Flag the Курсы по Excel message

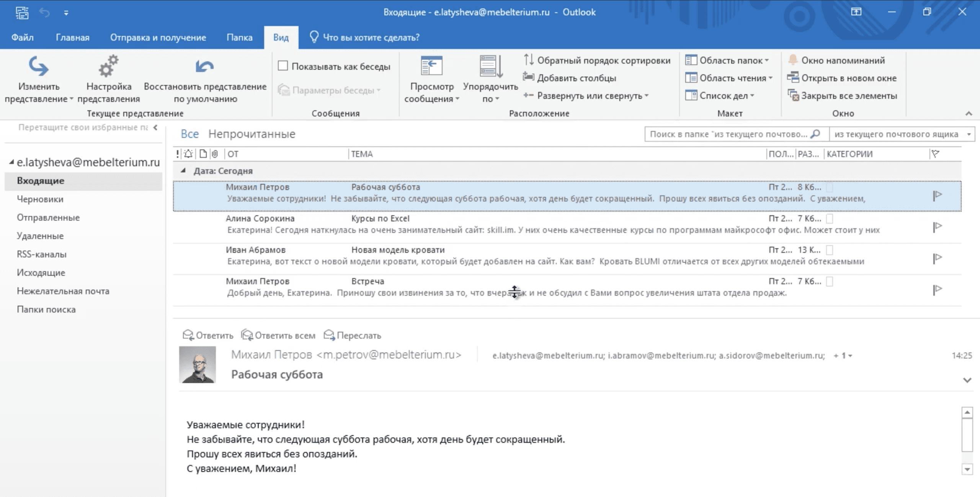pos(937,227)
